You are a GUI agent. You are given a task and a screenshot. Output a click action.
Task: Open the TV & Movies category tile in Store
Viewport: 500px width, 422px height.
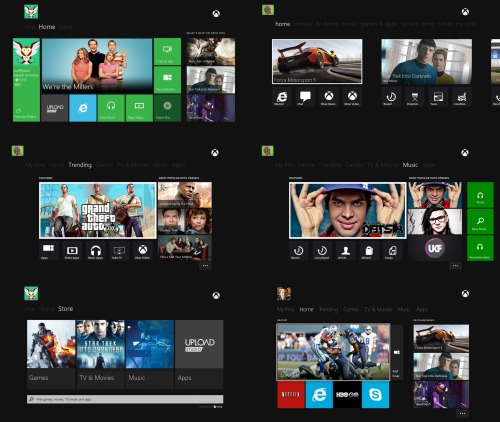[x=100, y=354]
